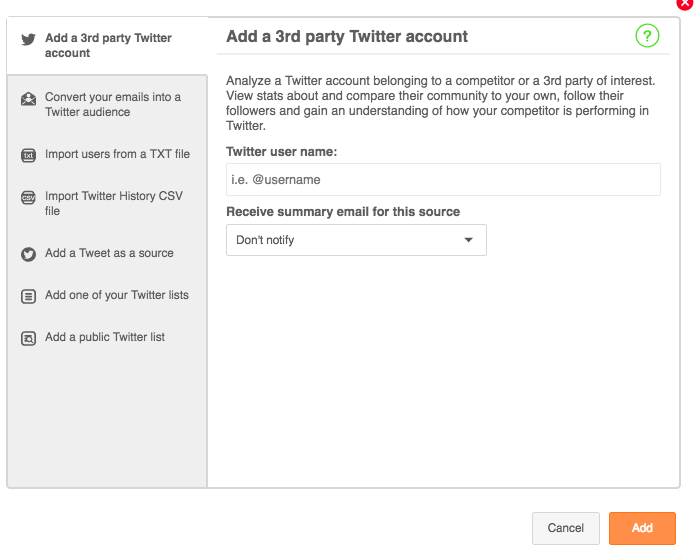
Task: Click the Twitter lists icon
Action: click(28, 296)
